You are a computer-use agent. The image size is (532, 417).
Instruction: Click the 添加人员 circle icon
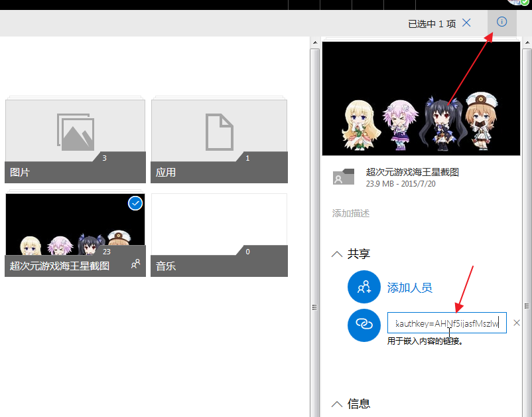pos(364,287)
